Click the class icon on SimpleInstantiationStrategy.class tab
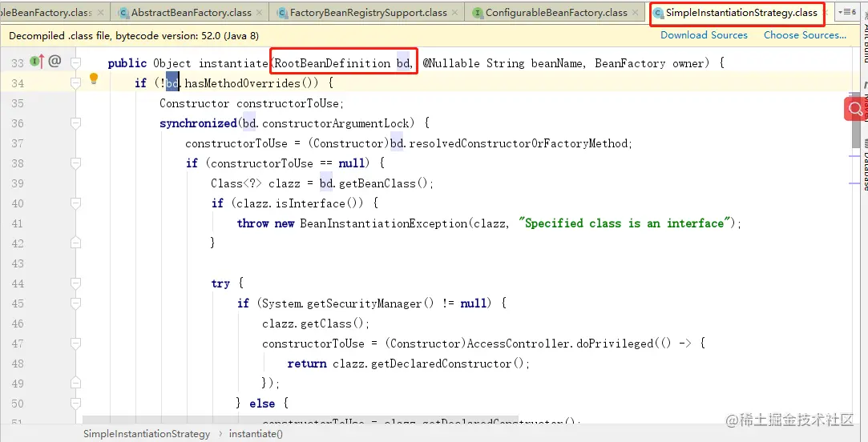Image resolution: width=868 pixels, height=442 pixels. coord(658,13)
